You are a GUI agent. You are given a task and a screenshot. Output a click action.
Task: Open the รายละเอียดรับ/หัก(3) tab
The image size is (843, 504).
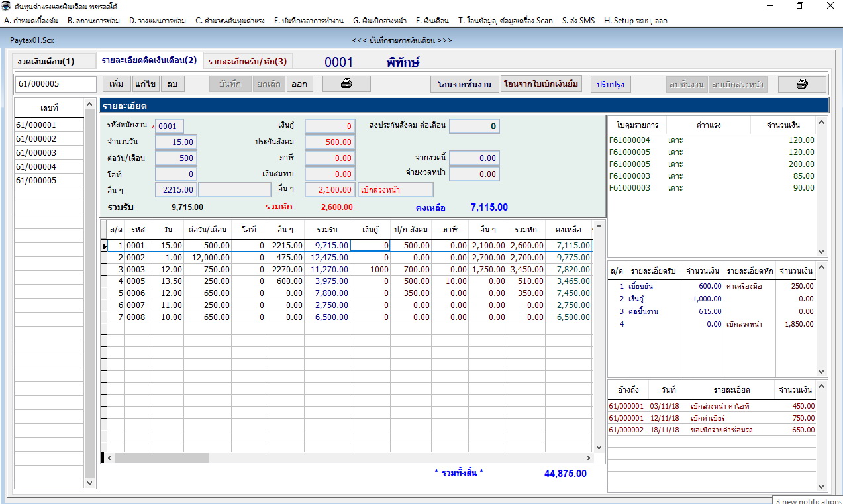[x=247, y=62]
